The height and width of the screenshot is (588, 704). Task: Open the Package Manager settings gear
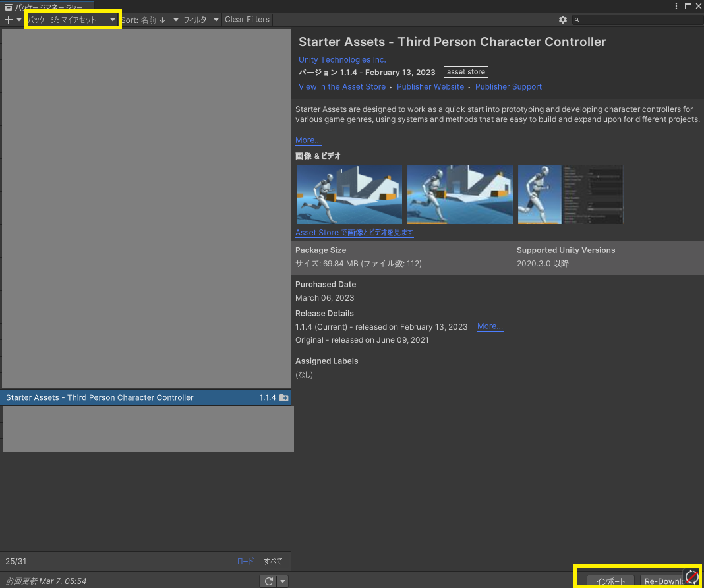coord(562,20)
